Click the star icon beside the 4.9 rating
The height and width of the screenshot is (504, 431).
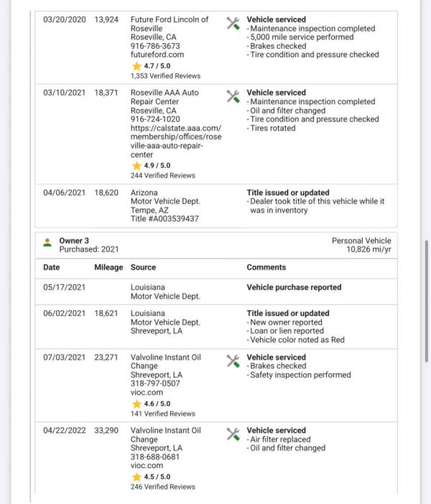(x=136, y=165)
